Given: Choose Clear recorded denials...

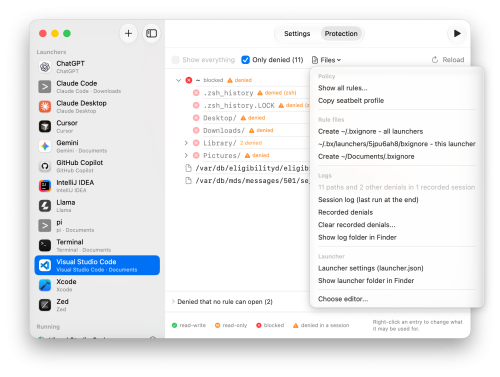Looking at the screenshot, I should 357,225.
